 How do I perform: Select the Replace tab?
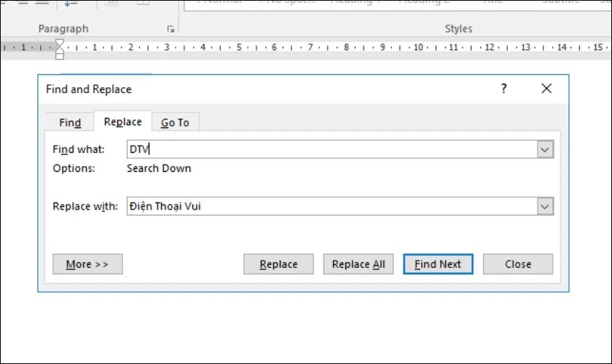pos(122,122)
